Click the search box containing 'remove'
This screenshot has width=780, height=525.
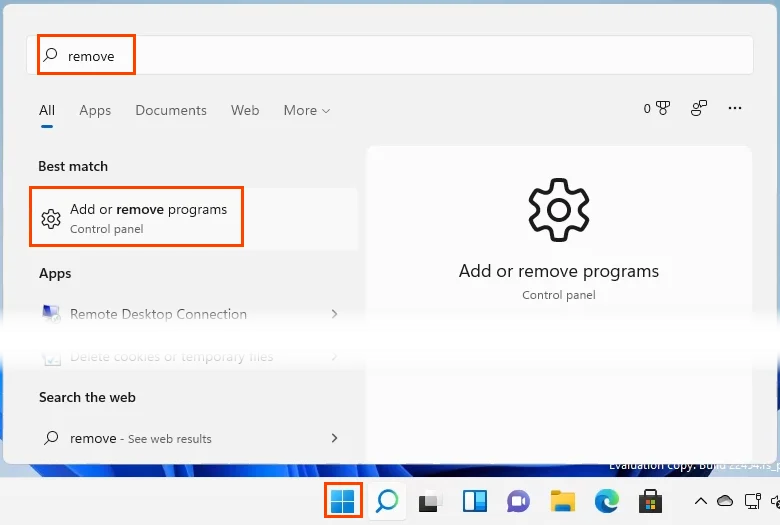[390, 55]
